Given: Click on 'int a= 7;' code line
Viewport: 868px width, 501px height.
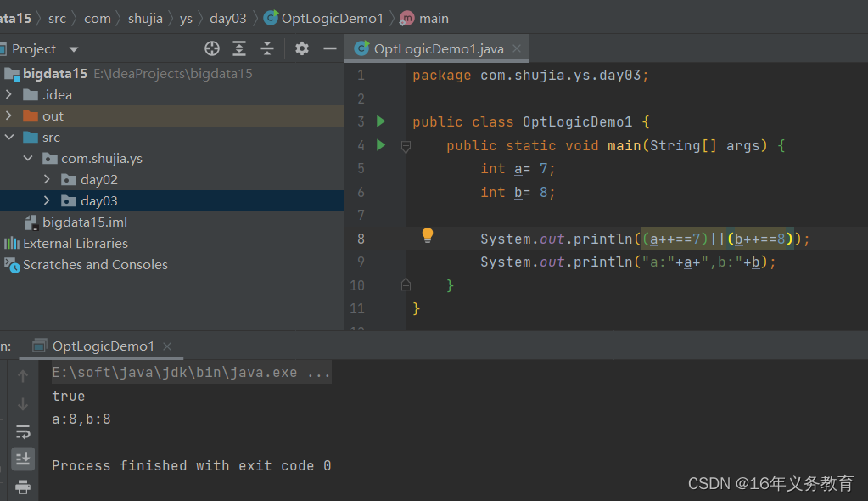Looking at the screenshot, I should [x=518, y=168].
